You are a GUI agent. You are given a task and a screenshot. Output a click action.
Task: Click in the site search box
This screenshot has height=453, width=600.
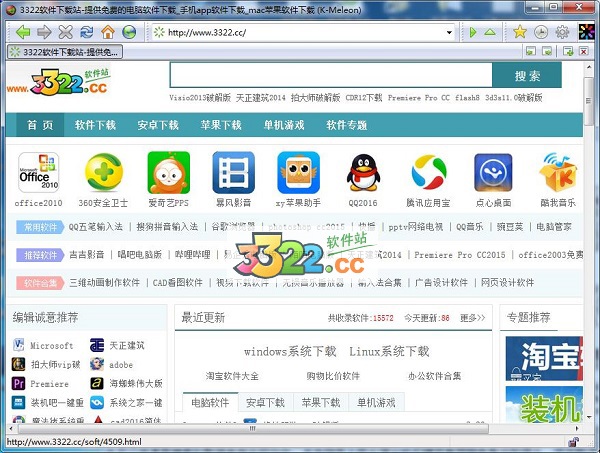coord(331,75)
